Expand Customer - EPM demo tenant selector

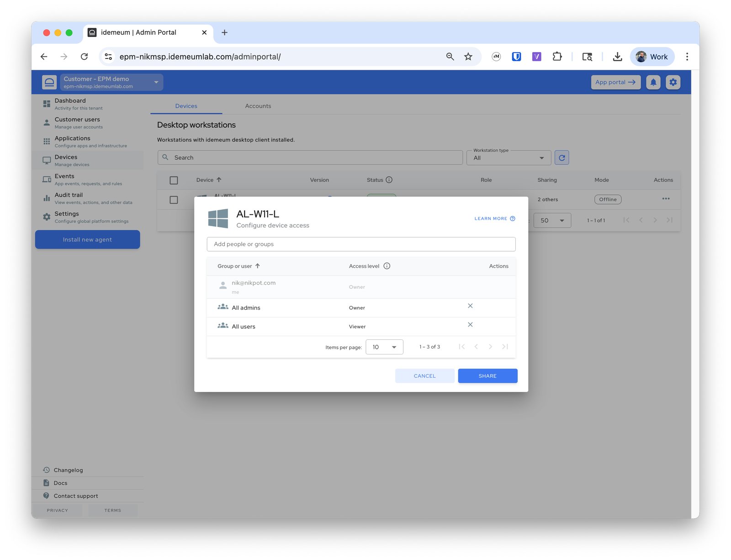(111, 82)
